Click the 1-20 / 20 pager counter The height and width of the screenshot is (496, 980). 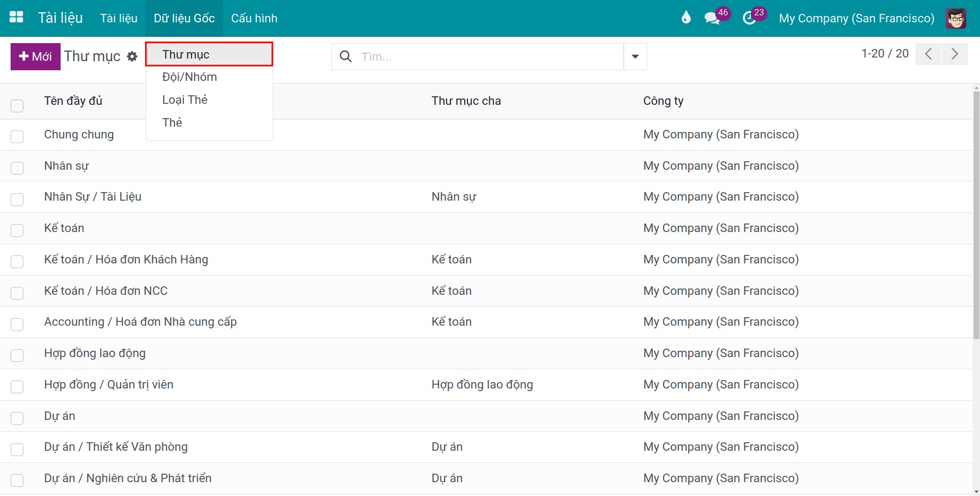click(x=885, y=53)
